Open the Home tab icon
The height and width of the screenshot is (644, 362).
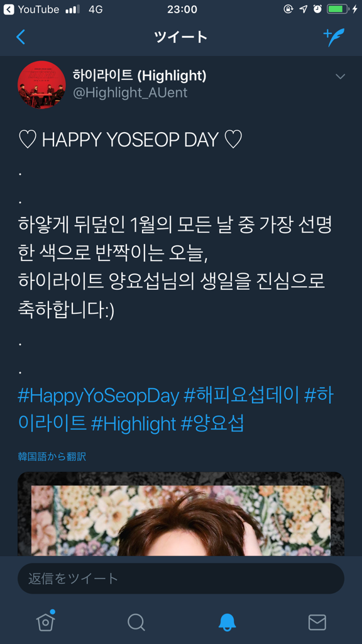pos(45,621)
